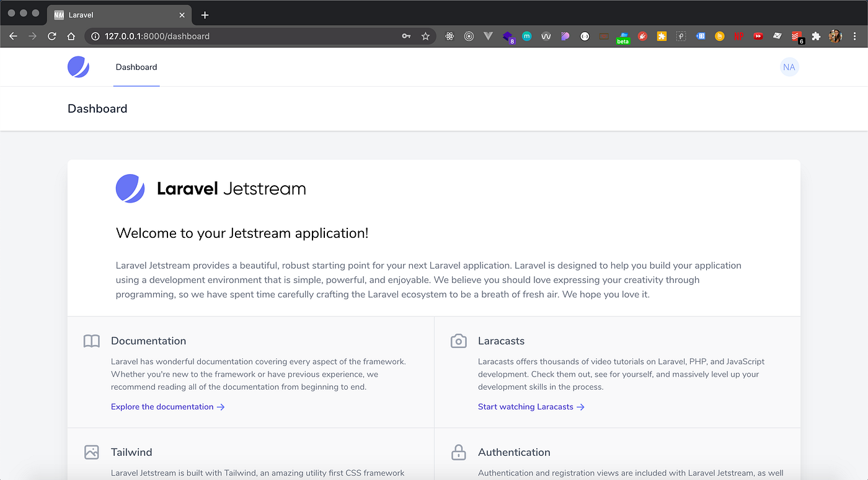The image size is (868, 480).
Task: Open the Chrome profile avatar menu
Action: point(836,37)
